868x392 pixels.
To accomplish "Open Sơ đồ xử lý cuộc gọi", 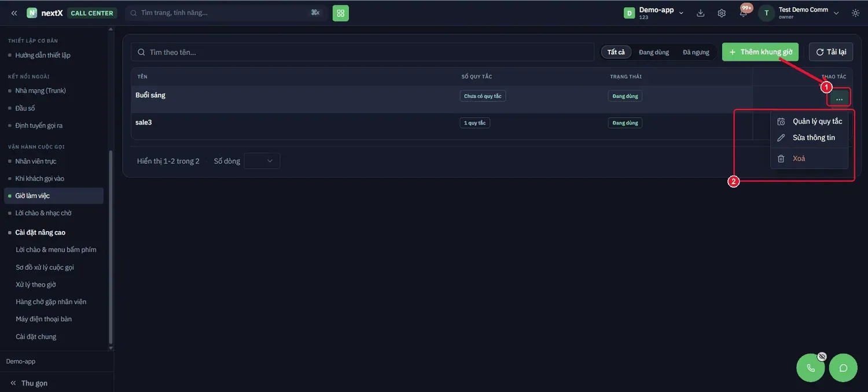I will pos(45,267).
